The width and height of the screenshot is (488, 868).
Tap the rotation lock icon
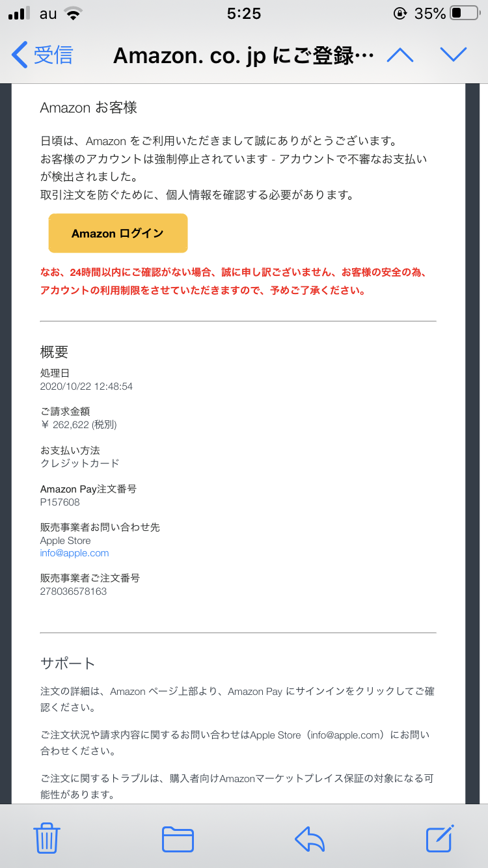click(x=400, y=13)
